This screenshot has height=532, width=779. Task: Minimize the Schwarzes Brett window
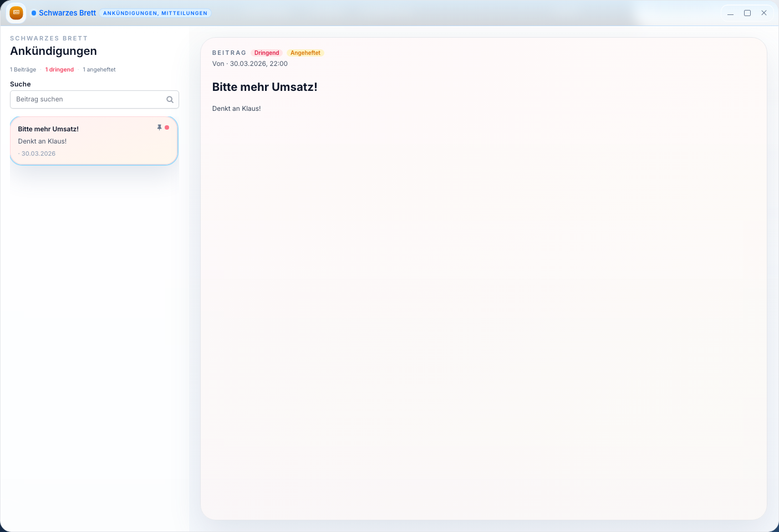coord(730,13)
